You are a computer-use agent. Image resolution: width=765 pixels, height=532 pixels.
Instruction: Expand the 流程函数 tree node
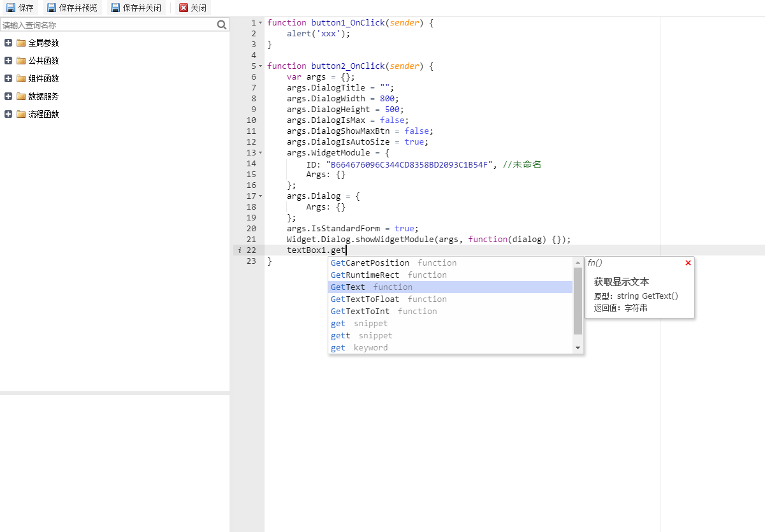point(8,114)
